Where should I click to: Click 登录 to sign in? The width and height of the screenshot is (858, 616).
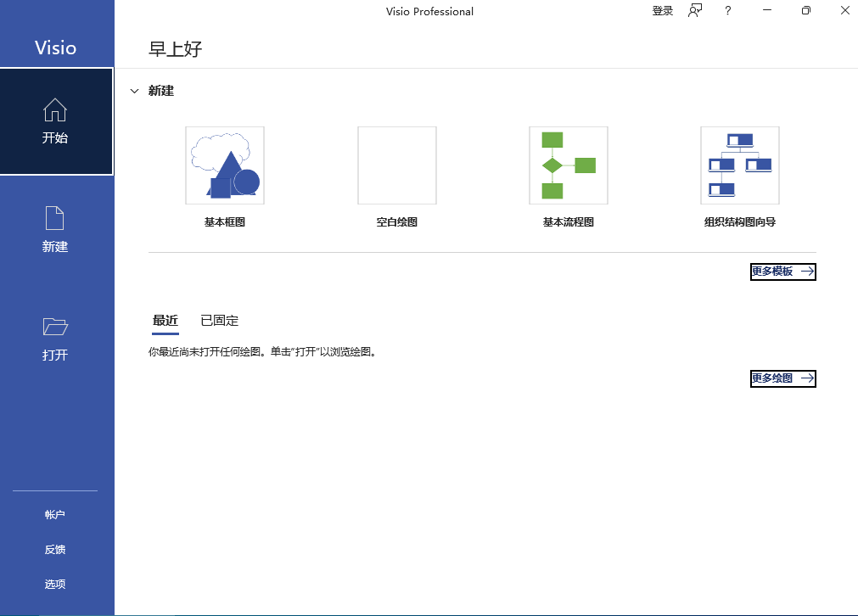click(662, 11)
